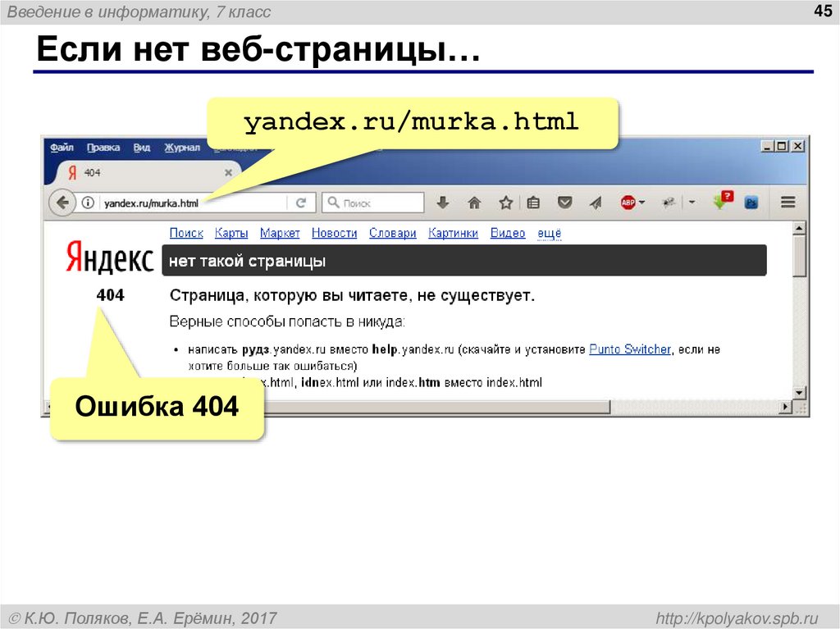Expand the Adblock Plus dropdown arrow
The width and height of the screenshot is (840, 629).
click(x=641, y=201)
